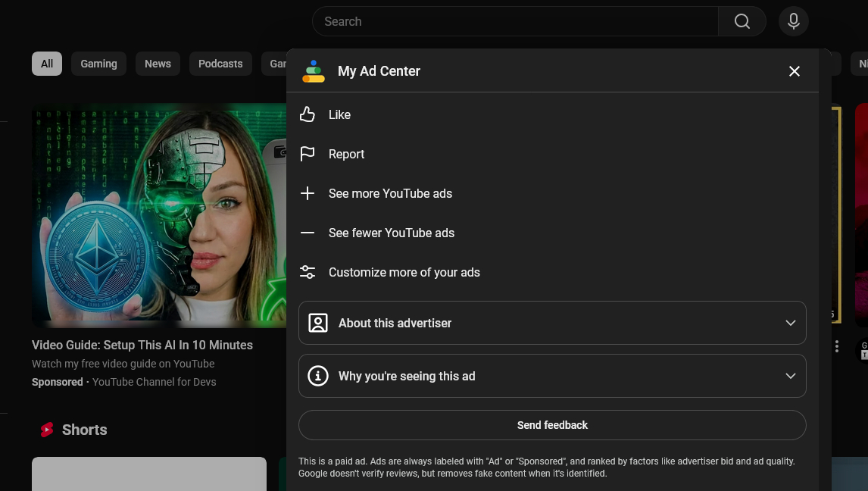Click the My Ad Center logo icon

[314, 71]
